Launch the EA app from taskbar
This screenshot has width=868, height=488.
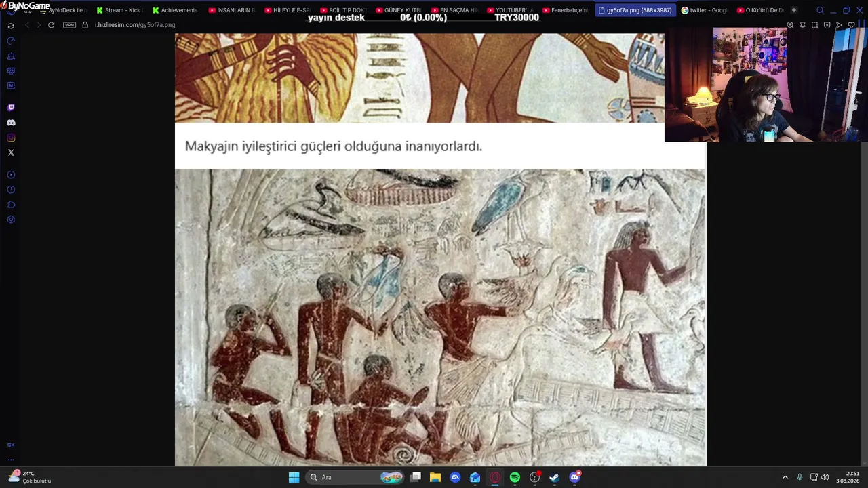tap(455, 477)
